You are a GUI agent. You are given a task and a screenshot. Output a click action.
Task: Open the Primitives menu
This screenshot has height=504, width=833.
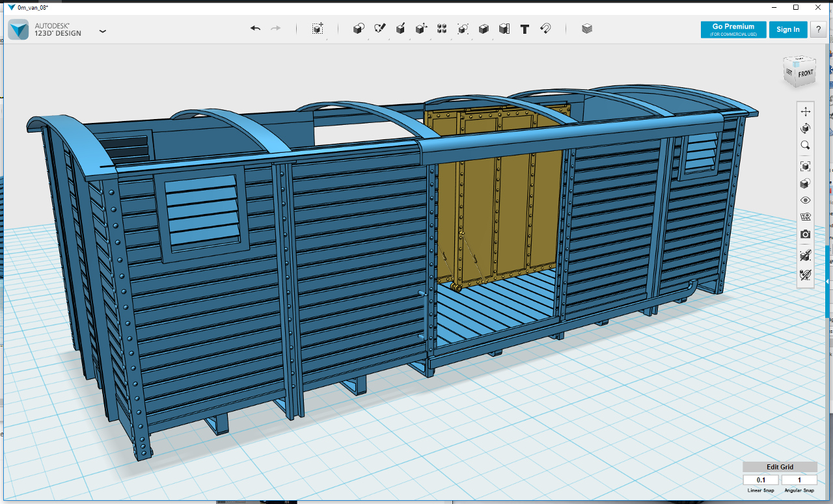[359, 29]
